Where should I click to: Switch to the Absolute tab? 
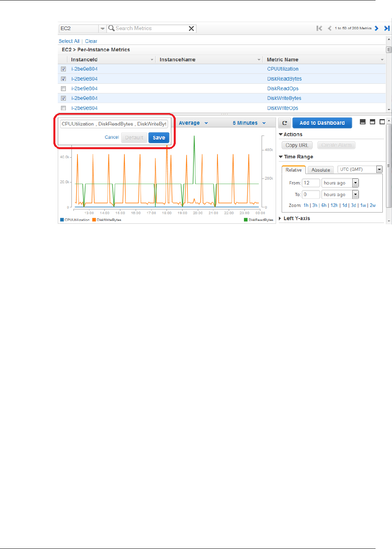321,170
